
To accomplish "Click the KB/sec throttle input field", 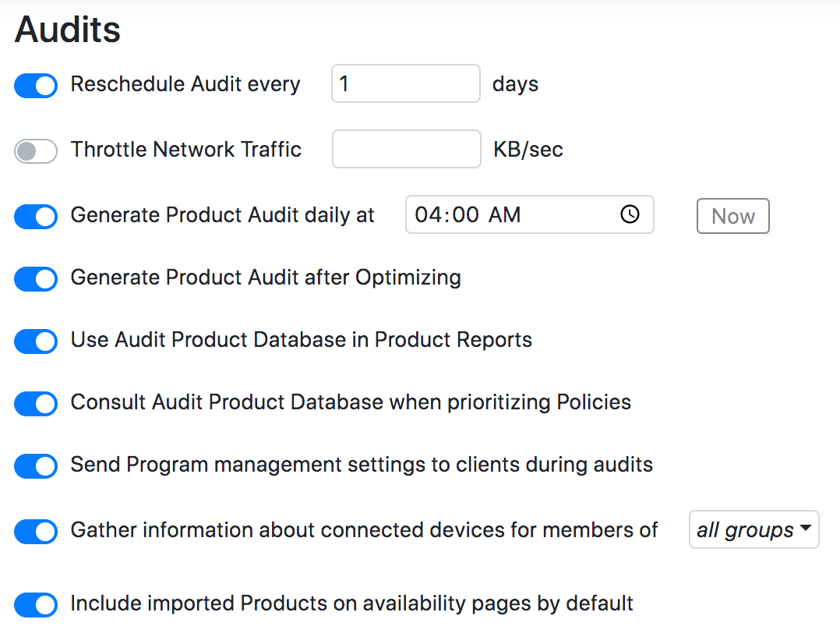I will pyautogui.click(x=406, y=149).
